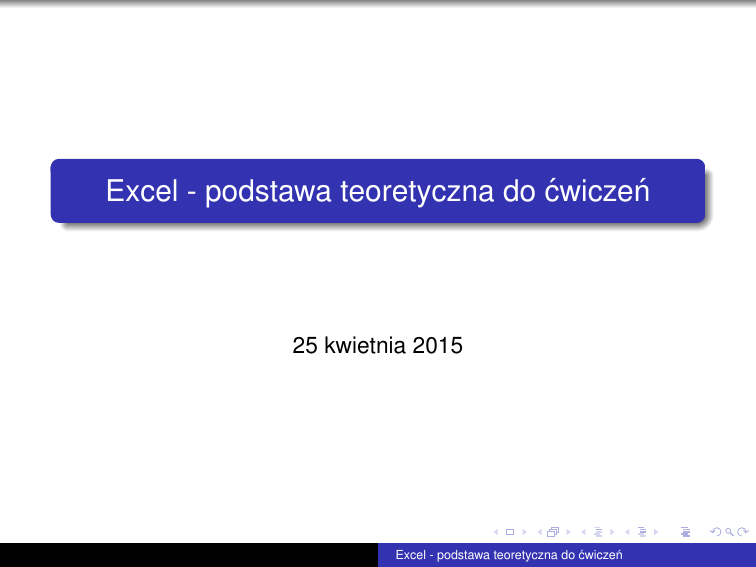Image resolution: width=756 pixels, height=567 pixels.
Task: Click the black left section of footer
Action: coord(188,555)
